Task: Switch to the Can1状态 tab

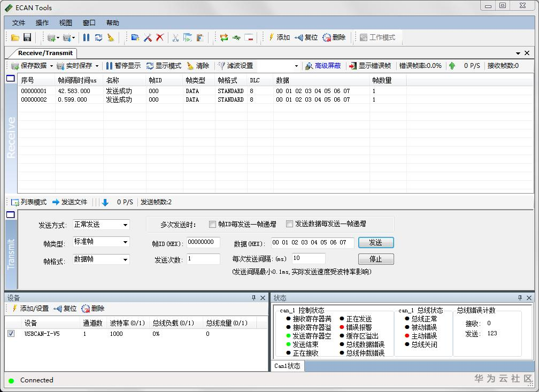Action: point(287,366)
